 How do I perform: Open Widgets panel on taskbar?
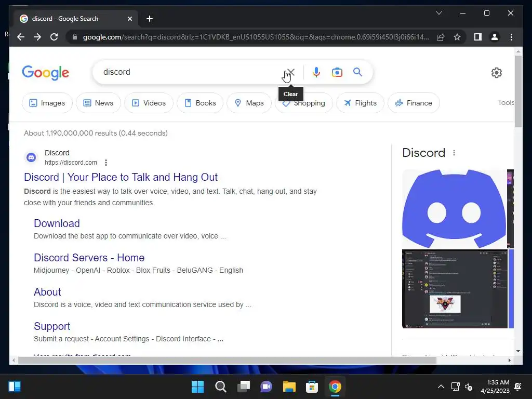[x=14, y=387]
